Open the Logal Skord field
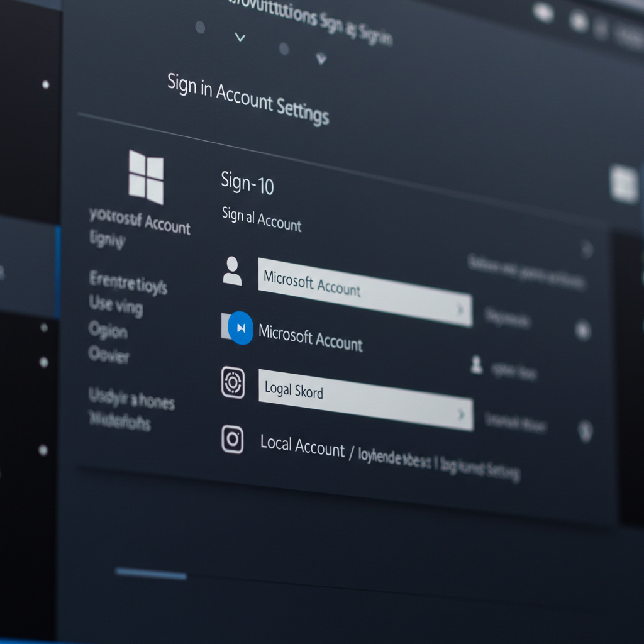The image size is (644, 644). 365,400
